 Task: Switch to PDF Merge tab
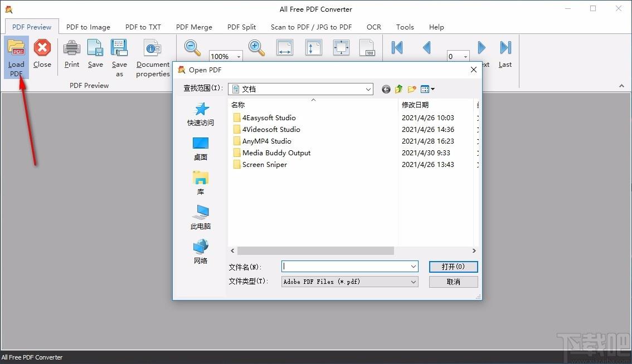click(194, 27)
